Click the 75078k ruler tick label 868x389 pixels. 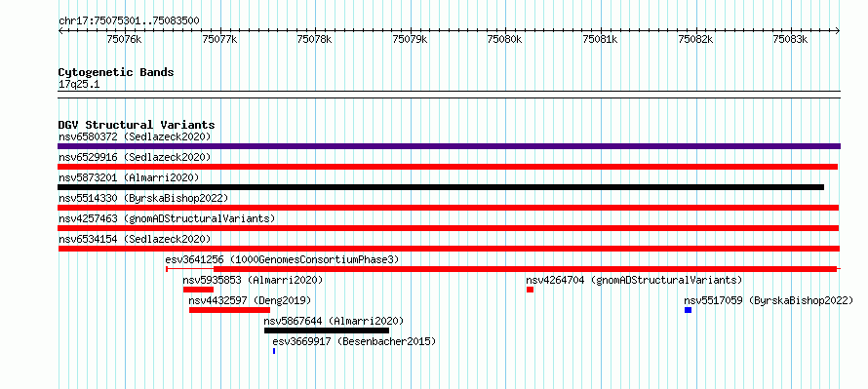tap(314, 39)
